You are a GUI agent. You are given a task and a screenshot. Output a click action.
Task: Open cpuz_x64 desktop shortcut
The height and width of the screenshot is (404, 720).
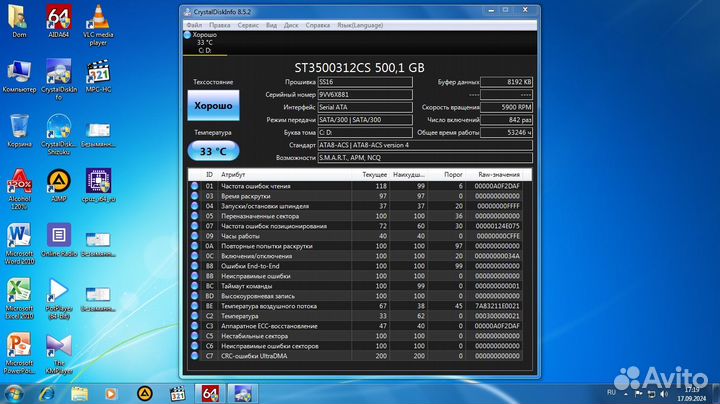pyautogui.click(x=98, y=185)
